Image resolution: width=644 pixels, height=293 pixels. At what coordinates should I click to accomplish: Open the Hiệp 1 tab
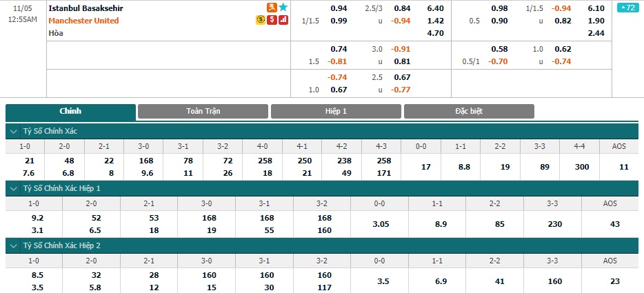tap(336, 112)
